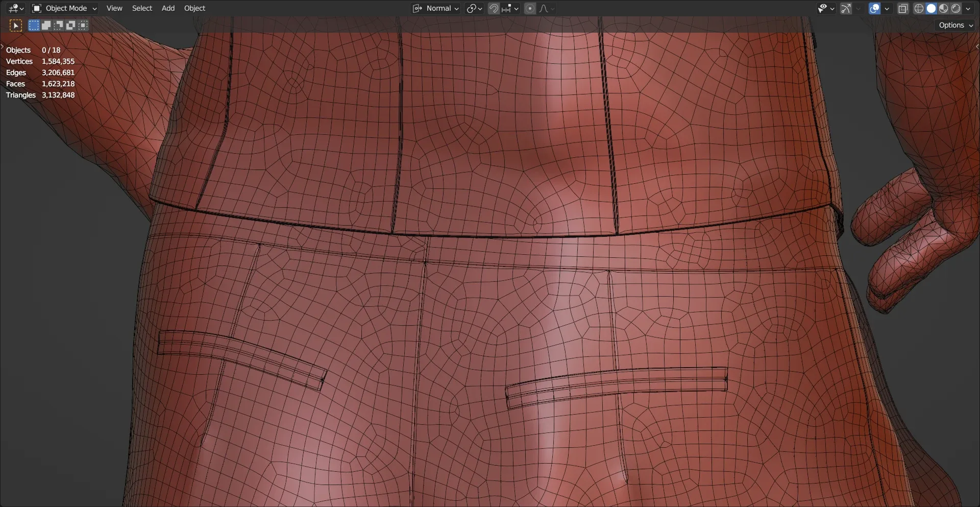Viewport: 980px width, 507px height.
Task: Toggle proportional editing
Action: tap(530, 8)
